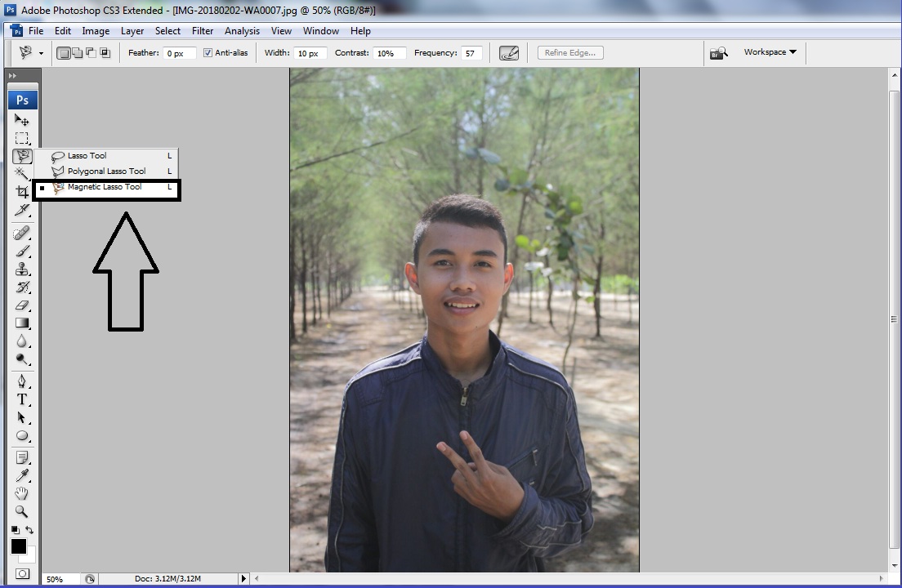This screenshot has width=902, height=588.
Task: Choose Add to selection mode
Action: click(77, 53)
